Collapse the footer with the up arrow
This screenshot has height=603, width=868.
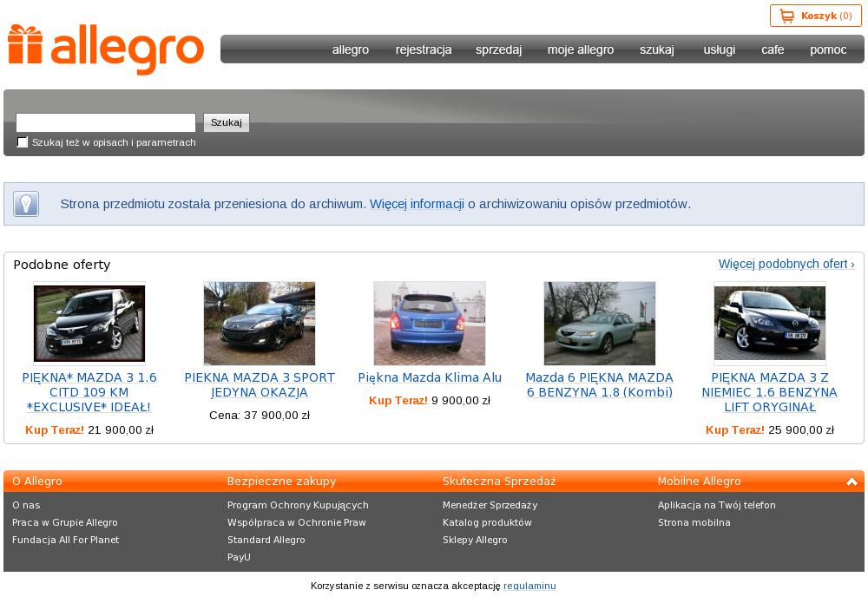point(852,482)
